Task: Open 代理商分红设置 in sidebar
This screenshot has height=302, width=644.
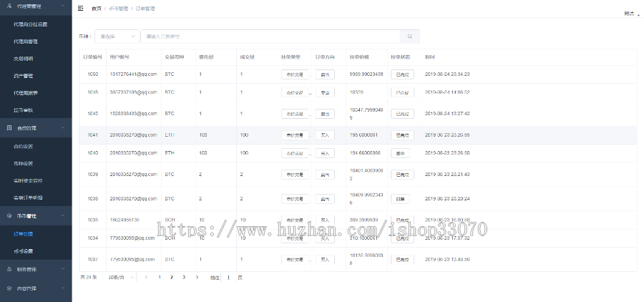Action: pyautogui.click(x=30, y=24)
